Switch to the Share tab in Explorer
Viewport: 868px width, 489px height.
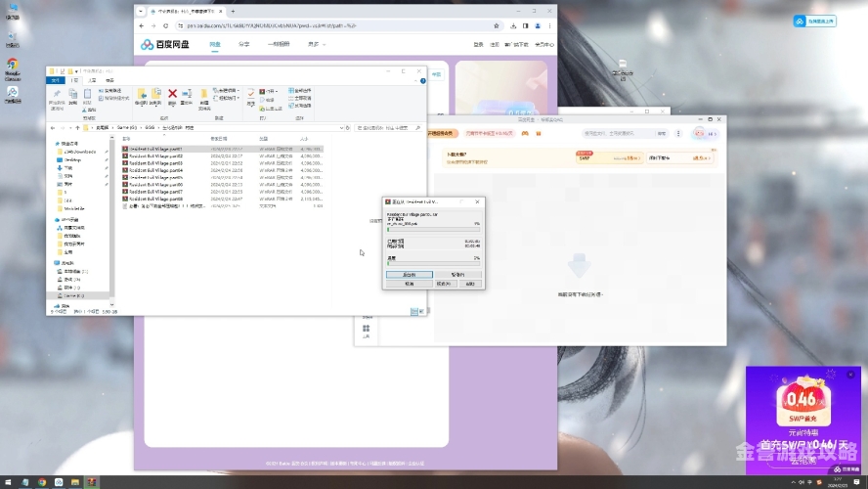pos(92,81)
